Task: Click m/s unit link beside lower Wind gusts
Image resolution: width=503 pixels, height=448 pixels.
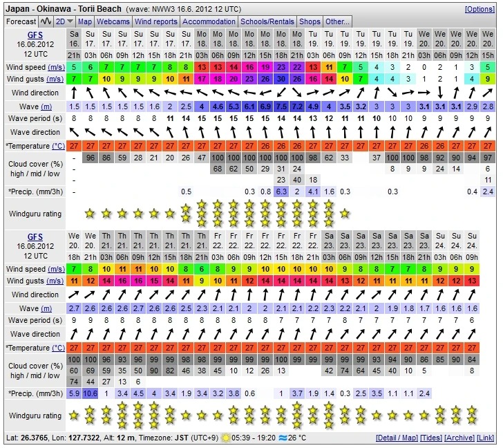Action: (x=55, y=281)
